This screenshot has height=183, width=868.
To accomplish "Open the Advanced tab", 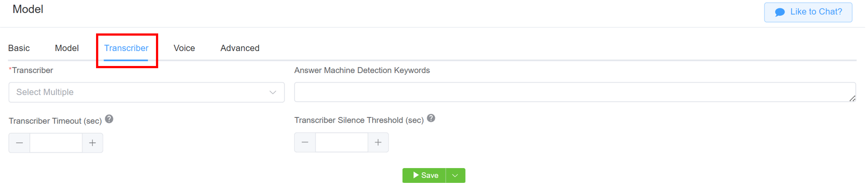I will coord(240,48).
